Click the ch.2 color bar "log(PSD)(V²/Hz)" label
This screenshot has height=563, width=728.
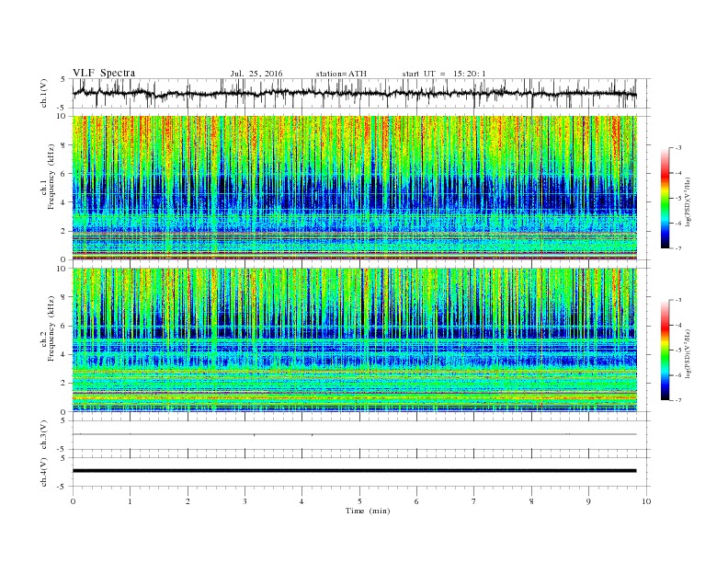688,353
